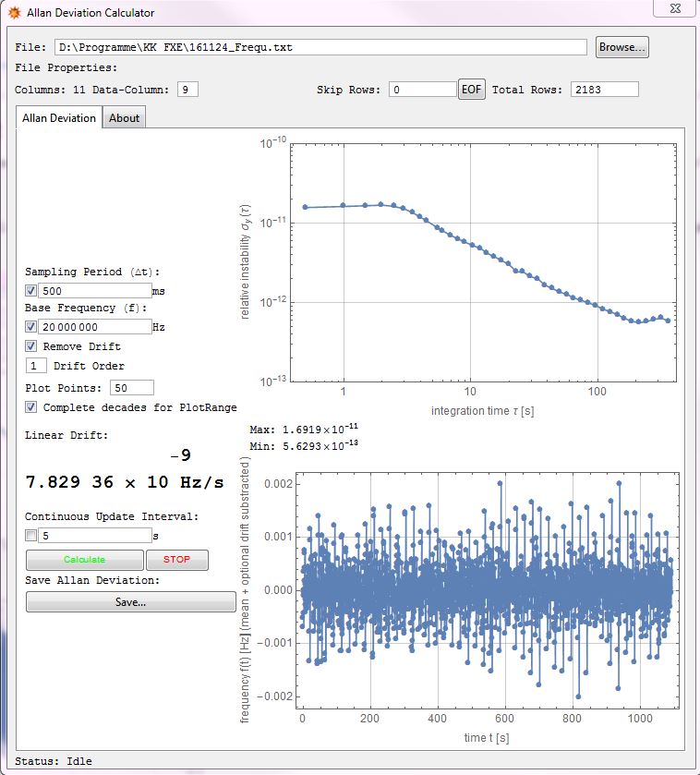Screen dimensions: 700x775
Task: Click the 'time t [s]' axis label
Action: click(487, 737)
